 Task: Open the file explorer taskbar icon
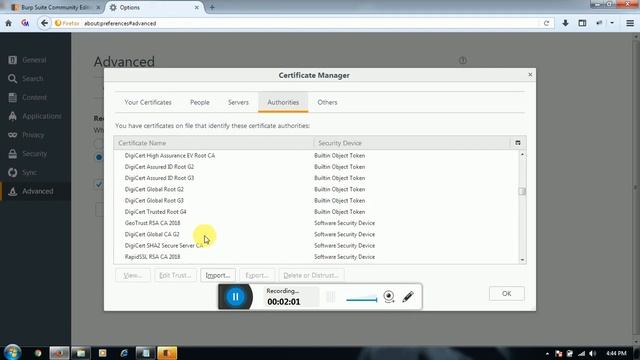80,353
